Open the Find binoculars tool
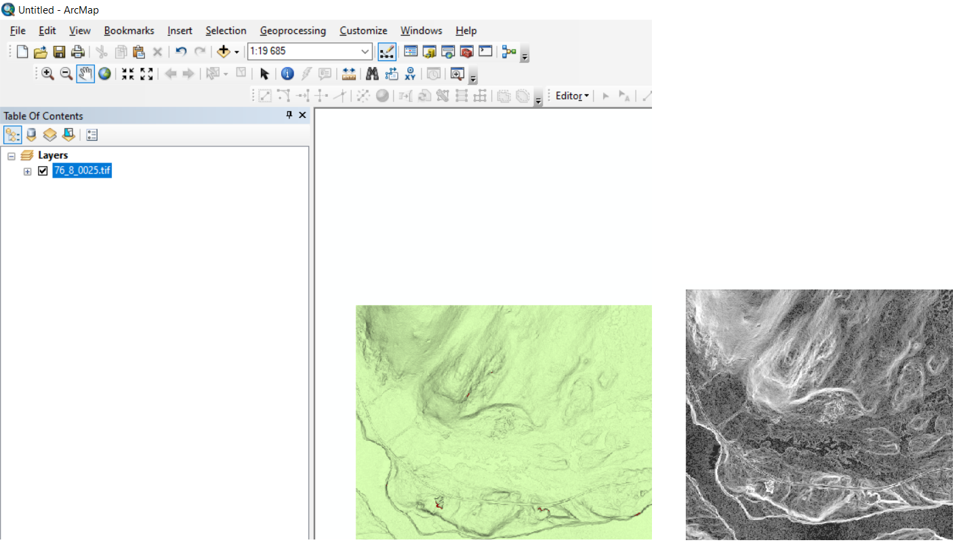 click(372, 74)
